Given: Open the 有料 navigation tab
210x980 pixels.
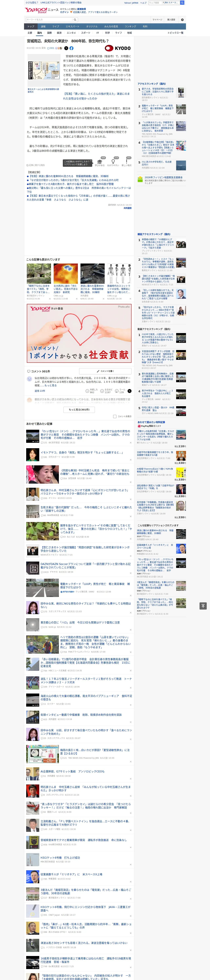Looking at the screenshot, I should tap(145, 27).
